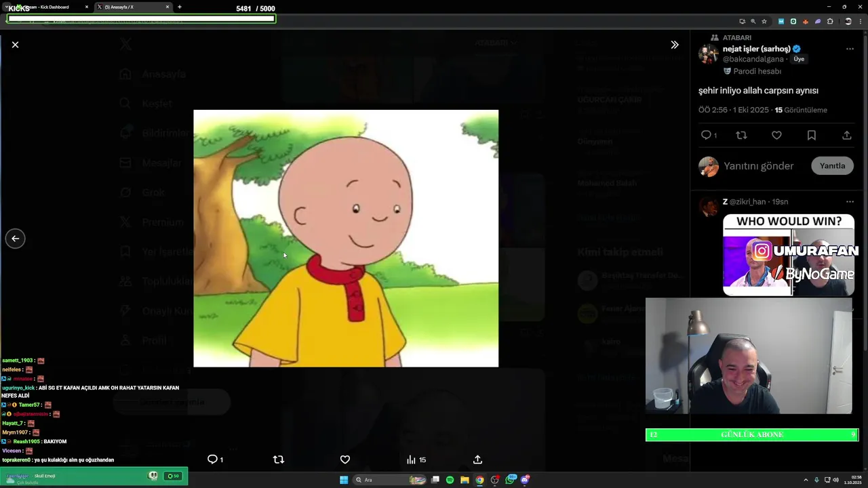Click the Keşfet item in X sidebar
The image size is (868, 488).
[x=146, y=104]
